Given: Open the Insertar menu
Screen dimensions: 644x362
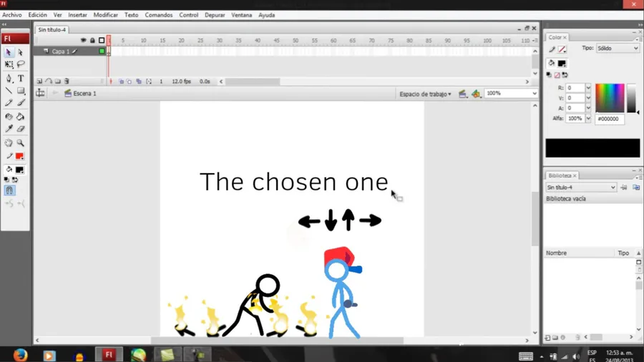Looking at the screenshot, I should (x=77, y=15).
